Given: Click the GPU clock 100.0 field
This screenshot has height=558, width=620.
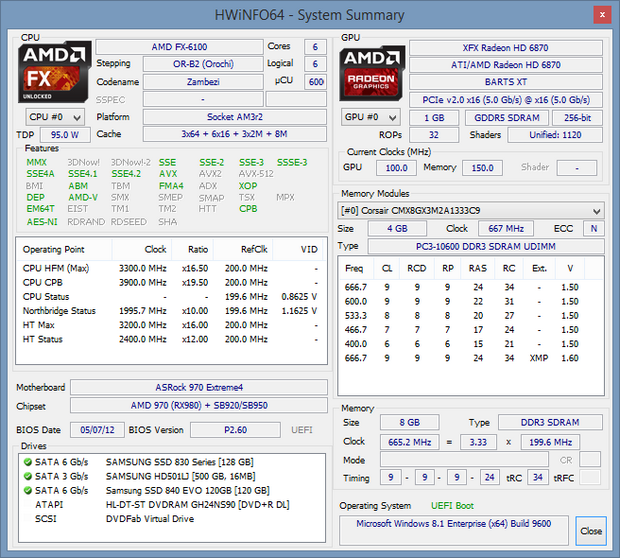Looking at the screenshot, I should pyautogui.click(x=396, y=168).
